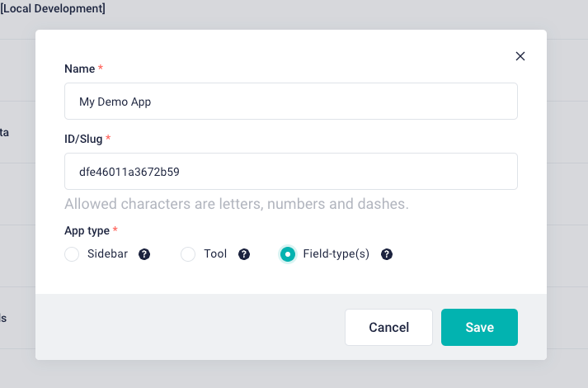Click the [Local Development] heading behind the dialog
Screen dimensions: 588x388
coord(53,9)
